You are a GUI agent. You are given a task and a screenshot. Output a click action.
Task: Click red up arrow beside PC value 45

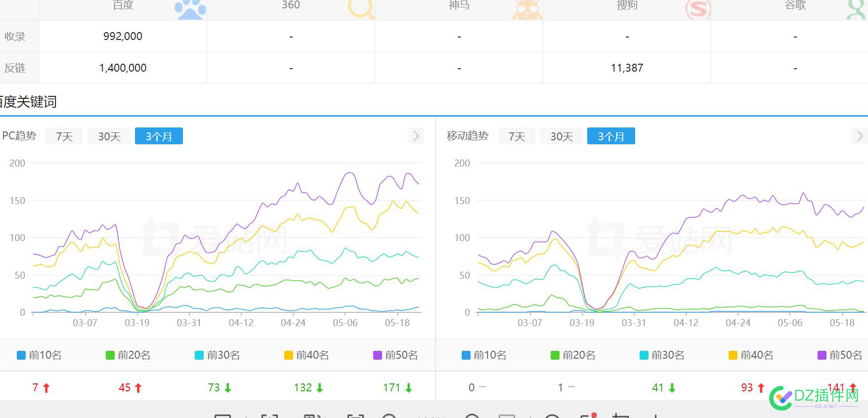[x=138, y=388]
